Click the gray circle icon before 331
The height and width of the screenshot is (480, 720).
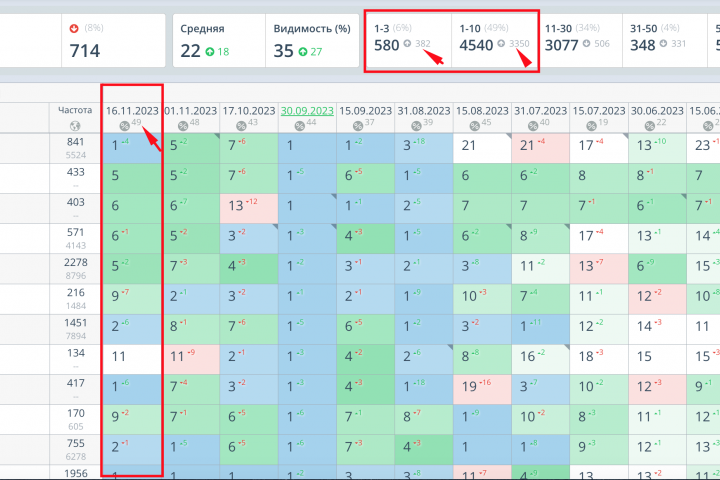663,44
